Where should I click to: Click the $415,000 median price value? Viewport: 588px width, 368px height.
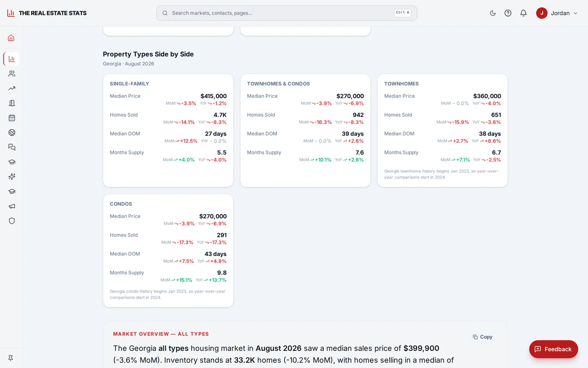pyautogui.click(x=214, y=96)
